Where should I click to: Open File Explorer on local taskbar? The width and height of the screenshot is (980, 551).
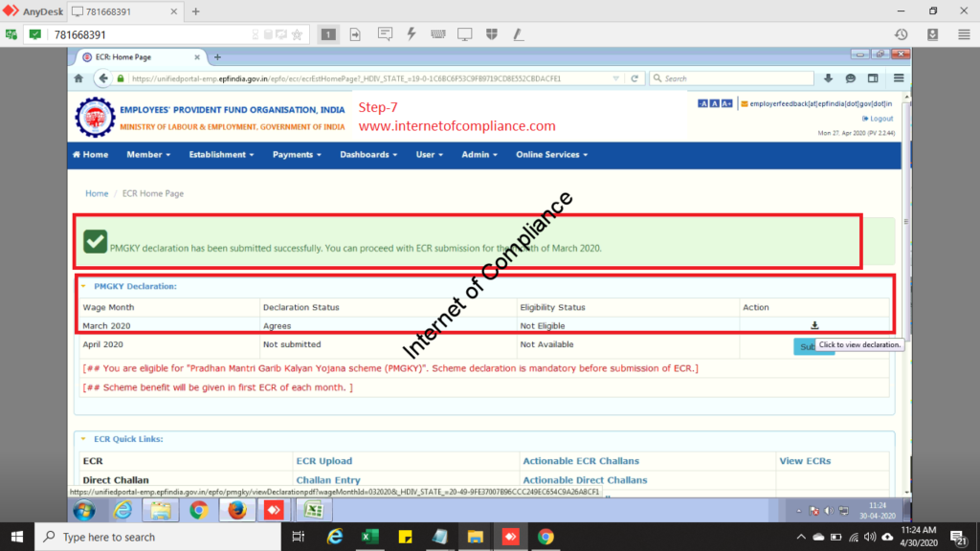click(x=475, y=538)
